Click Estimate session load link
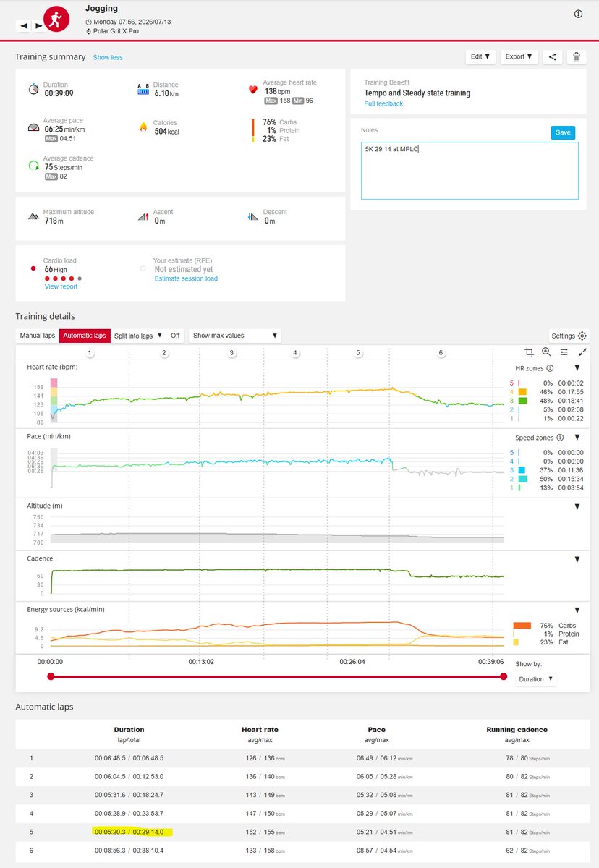The width and height of the screenshot is (599, 868). tap(186, 279)
